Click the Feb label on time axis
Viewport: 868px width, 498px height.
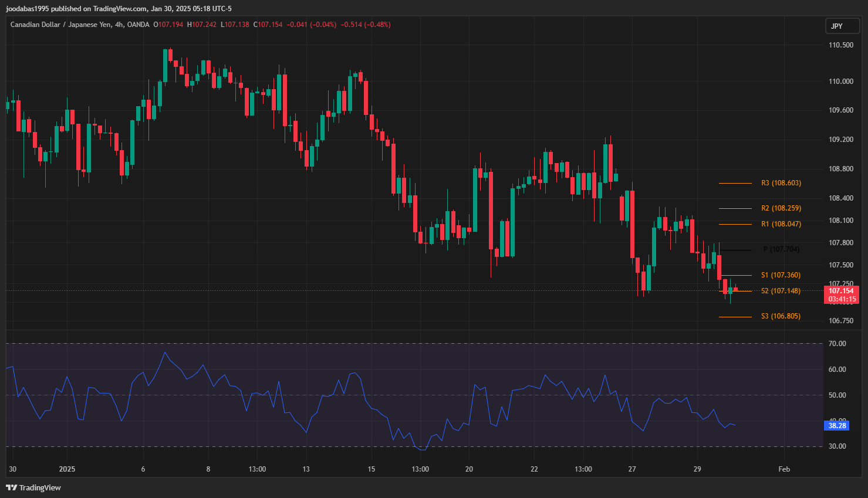point(784,469)
